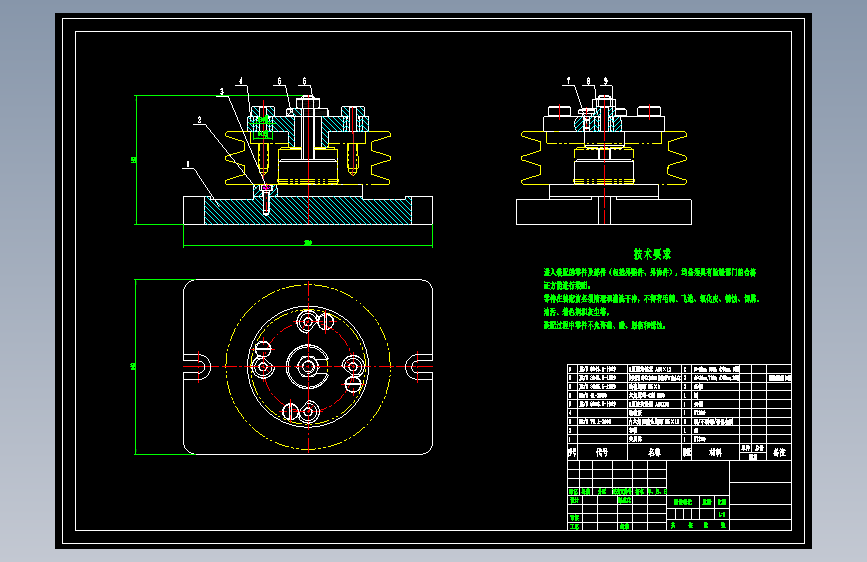Select the magenta screw head in section view

[x=266, y=188]
